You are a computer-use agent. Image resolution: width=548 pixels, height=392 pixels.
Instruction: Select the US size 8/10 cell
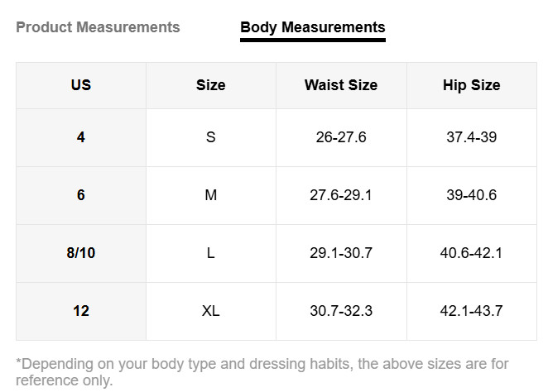(x=81, y=253)
